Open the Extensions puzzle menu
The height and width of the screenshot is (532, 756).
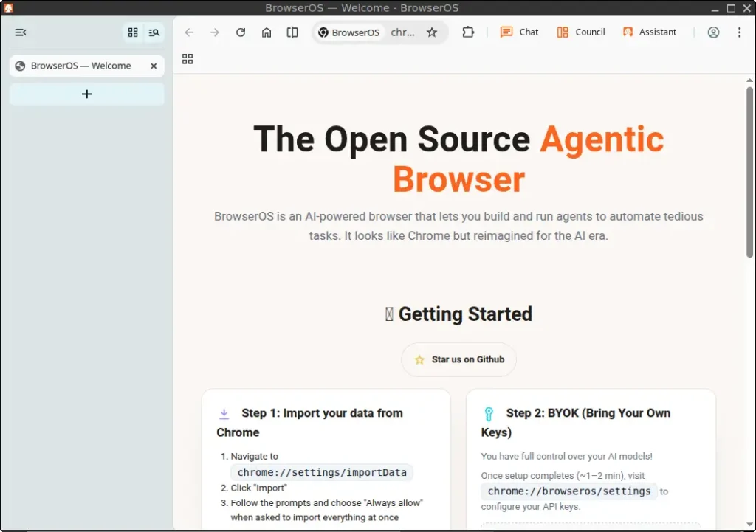467,32
